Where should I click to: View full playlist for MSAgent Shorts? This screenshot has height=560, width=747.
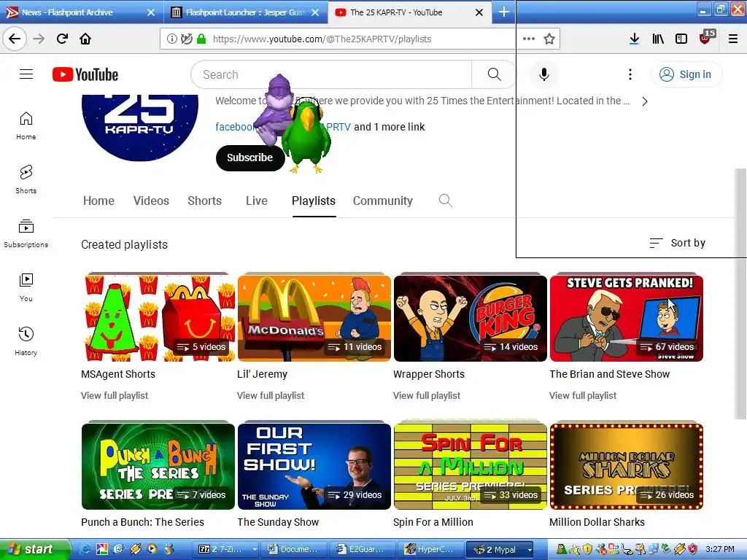pyautogui.click(x=115, y=395)
